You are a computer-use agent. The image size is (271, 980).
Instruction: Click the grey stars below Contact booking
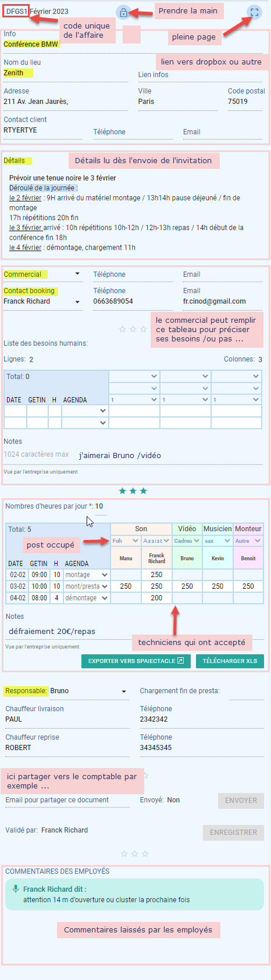click(x=133, y=329)
